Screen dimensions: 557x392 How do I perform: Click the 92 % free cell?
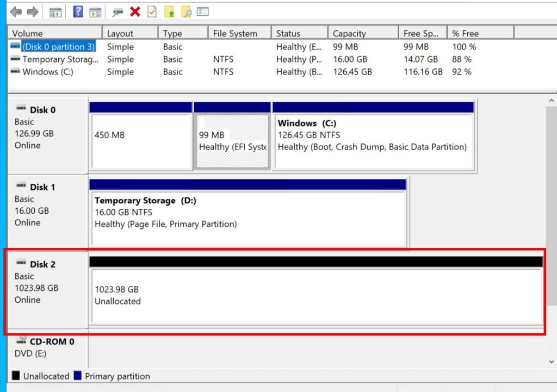point(461,72)
